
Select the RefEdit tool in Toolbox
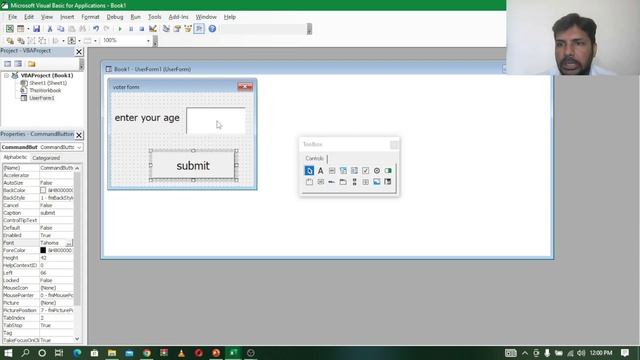tap(388, 182)
